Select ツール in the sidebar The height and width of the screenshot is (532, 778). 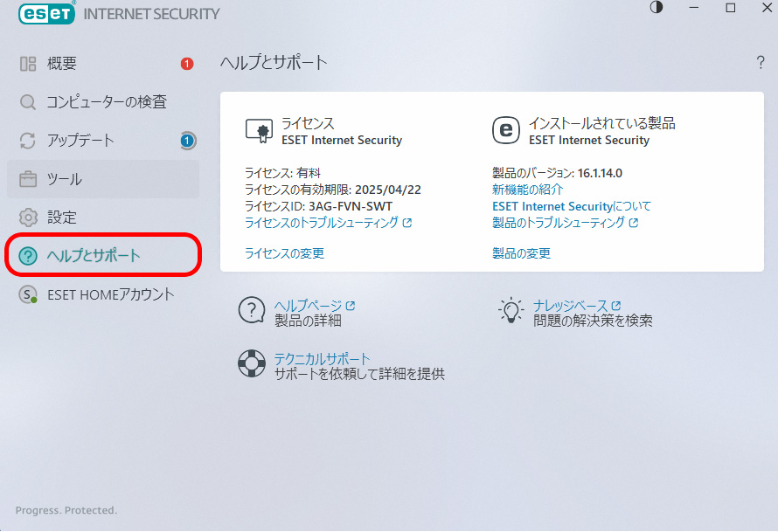coord(103,179)
